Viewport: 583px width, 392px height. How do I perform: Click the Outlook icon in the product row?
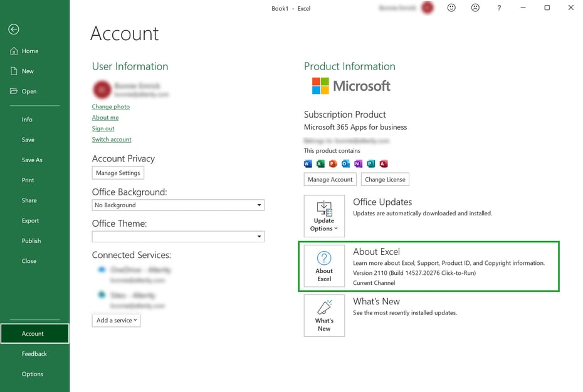345,163
